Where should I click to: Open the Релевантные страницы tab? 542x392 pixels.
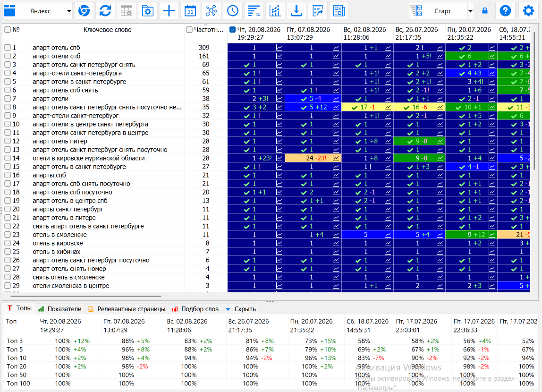click(x=127, y=309)
